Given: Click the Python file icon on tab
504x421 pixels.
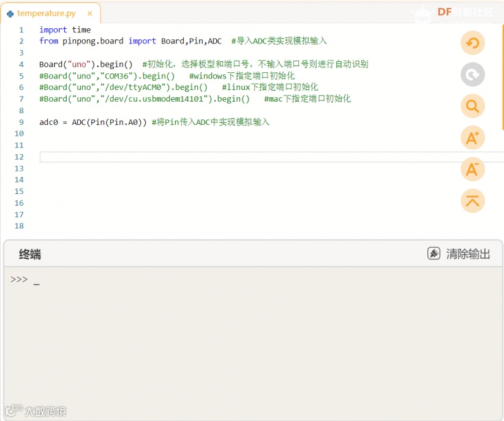Looking at the screenshot, I should (x=10, y=13).
